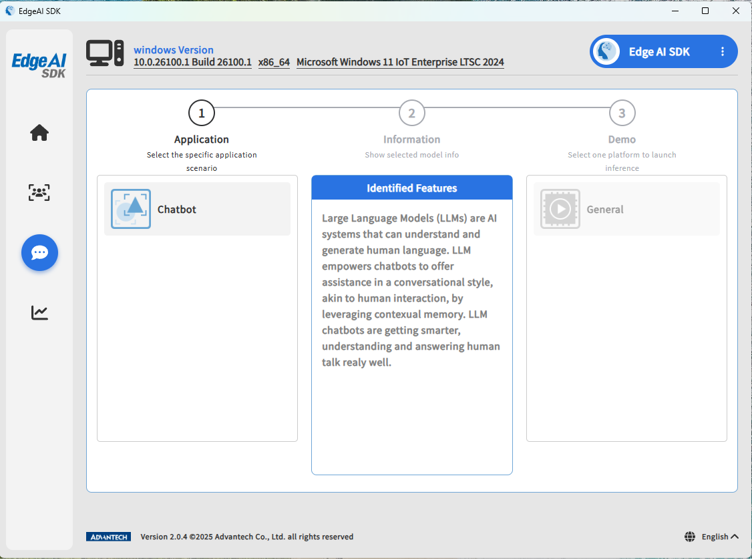Open the Home page in sidebar
Image resolution: width=752 pixels, height=560 pixels.
pyautogui.click(x=39, y=133)
